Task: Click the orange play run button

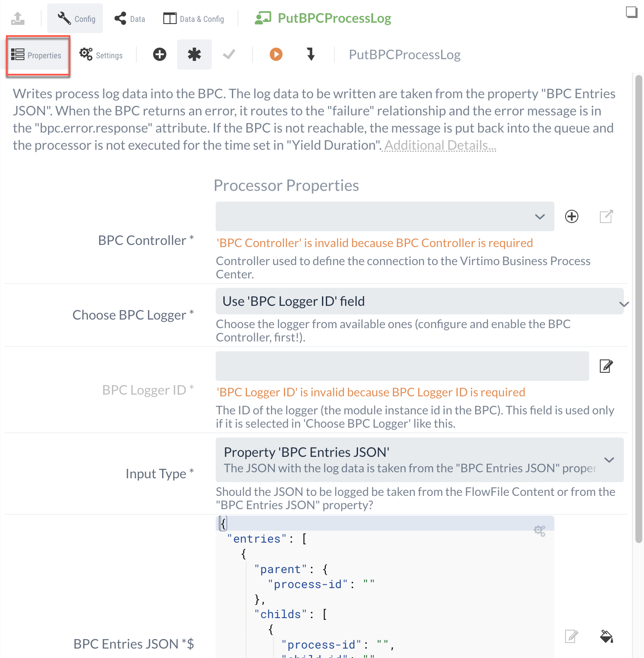Action: 276,54
